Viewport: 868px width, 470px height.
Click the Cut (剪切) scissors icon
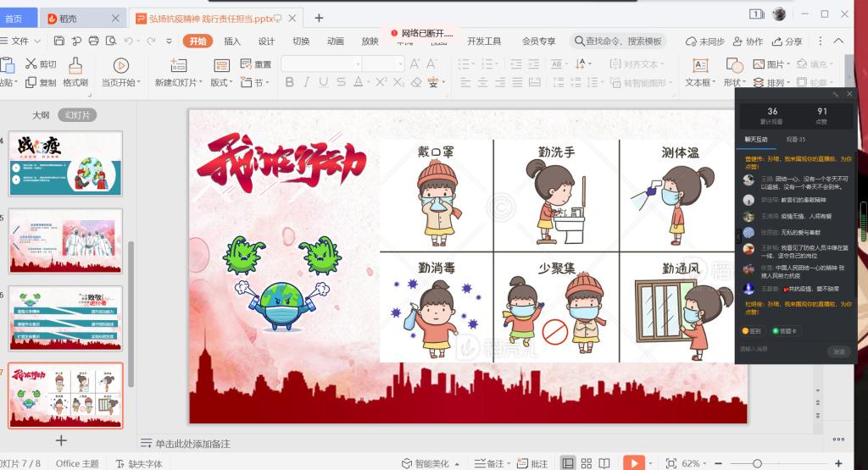click(31, 64)
